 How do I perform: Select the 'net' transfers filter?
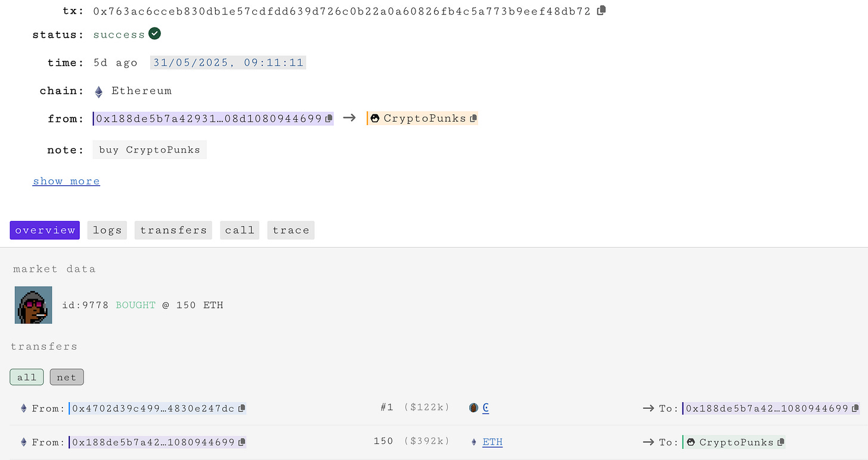pyautogui.click(x=67, y=377)
